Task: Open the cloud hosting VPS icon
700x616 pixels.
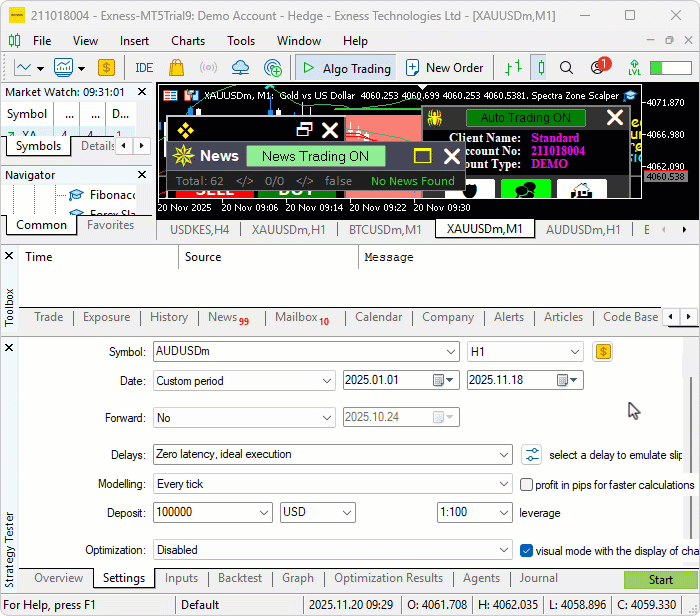Action: coord(240,68)
